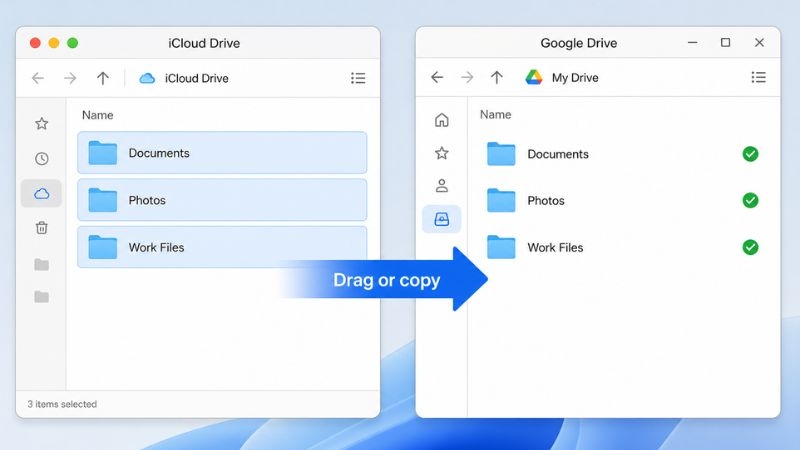Go forward in iCloud Drive window

coord(70,78)
